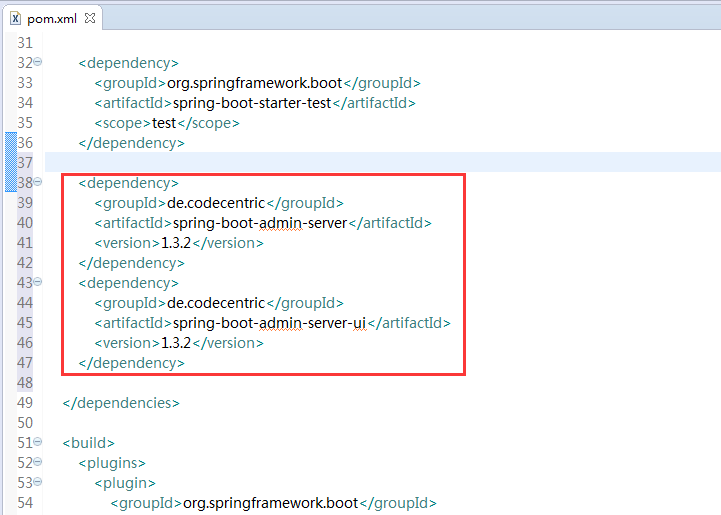This screenshot has width=721, height=515.
Task: Click spring-boot-admin-server-ui on line 45
Action: pyautogui.click(x=269, y=323)
